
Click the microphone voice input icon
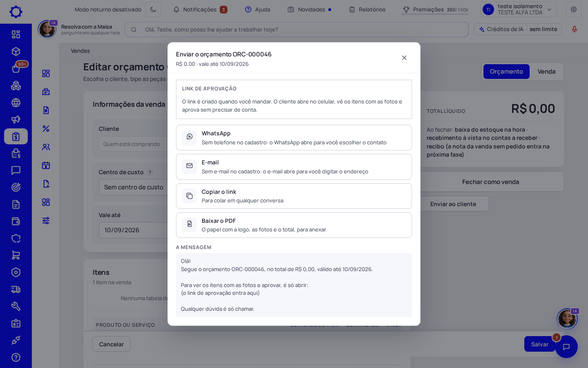click(x=574, y=29)
